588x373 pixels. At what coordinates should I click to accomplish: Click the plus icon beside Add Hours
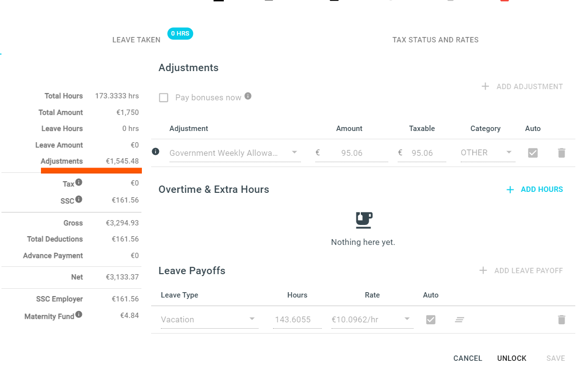510,190
